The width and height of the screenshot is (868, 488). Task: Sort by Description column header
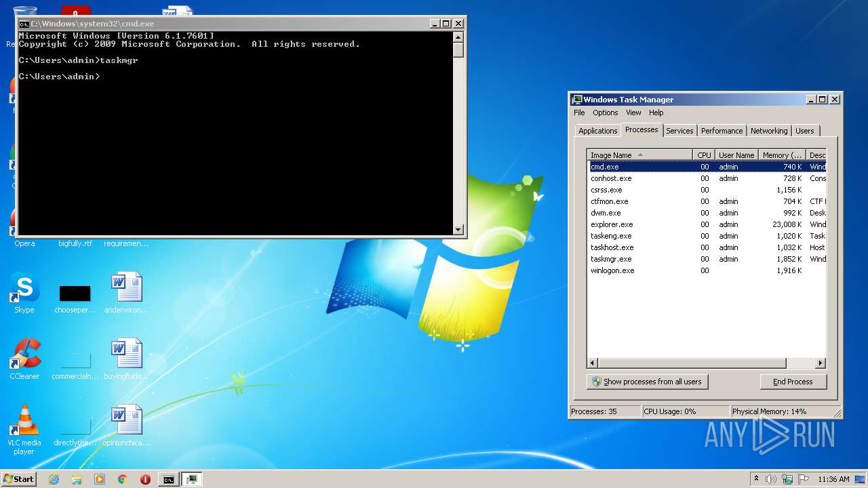point(816,155)
